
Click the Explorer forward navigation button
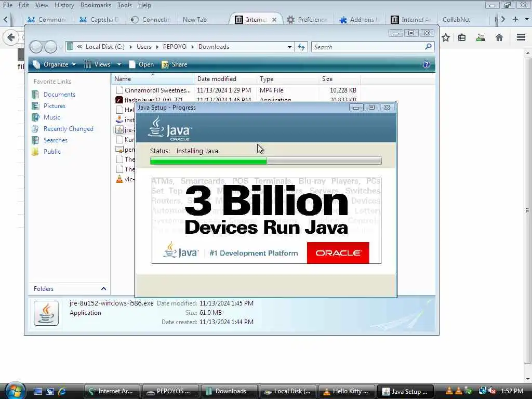(50, 47)
